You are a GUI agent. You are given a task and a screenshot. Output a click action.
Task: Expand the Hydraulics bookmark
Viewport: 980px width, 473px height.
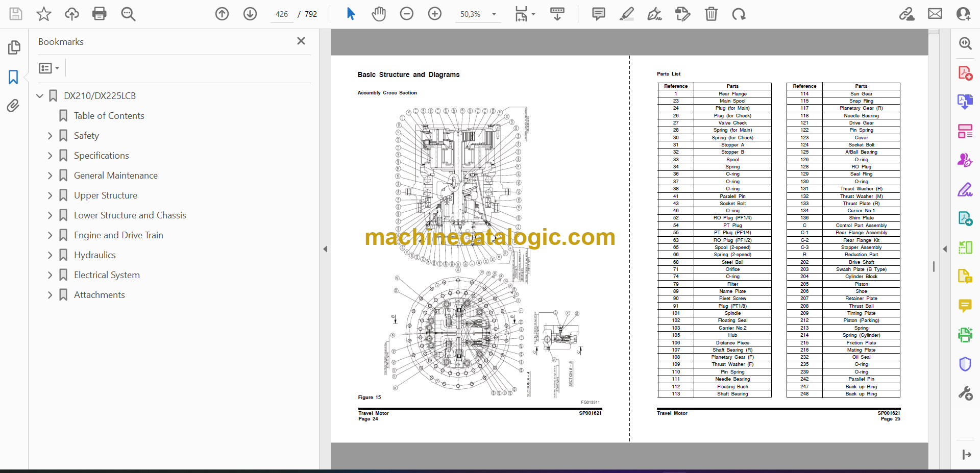click(50, 255)
